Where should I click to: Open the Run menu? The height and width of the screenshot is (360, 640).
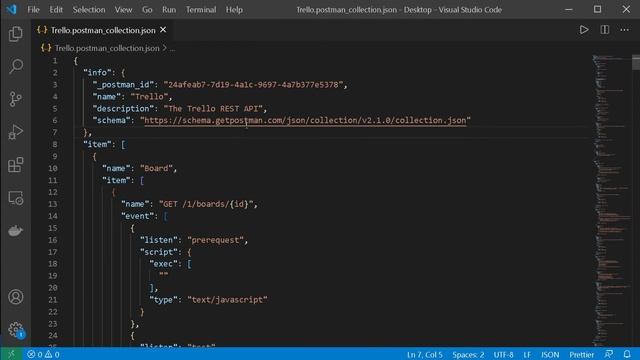click(169, 9)
